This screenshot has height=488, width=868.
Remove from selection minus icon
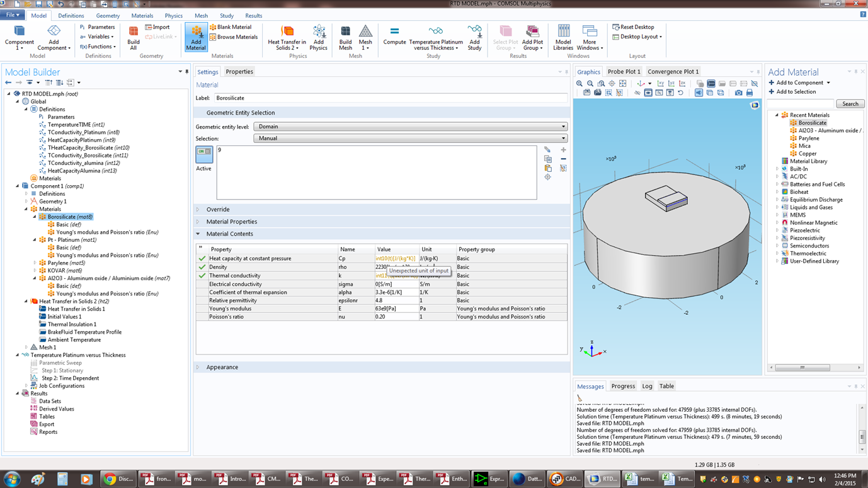click(x=563, y=159)
